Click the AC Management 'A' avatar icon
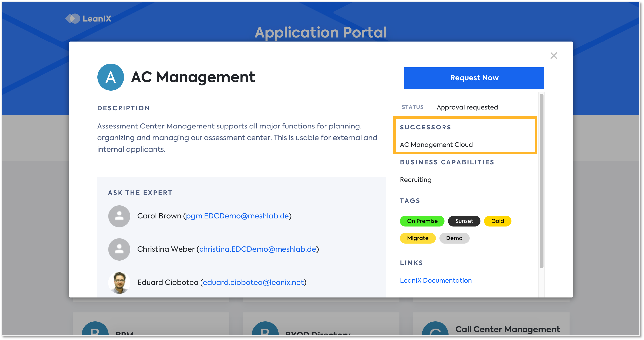 click(x=111, y=77)
